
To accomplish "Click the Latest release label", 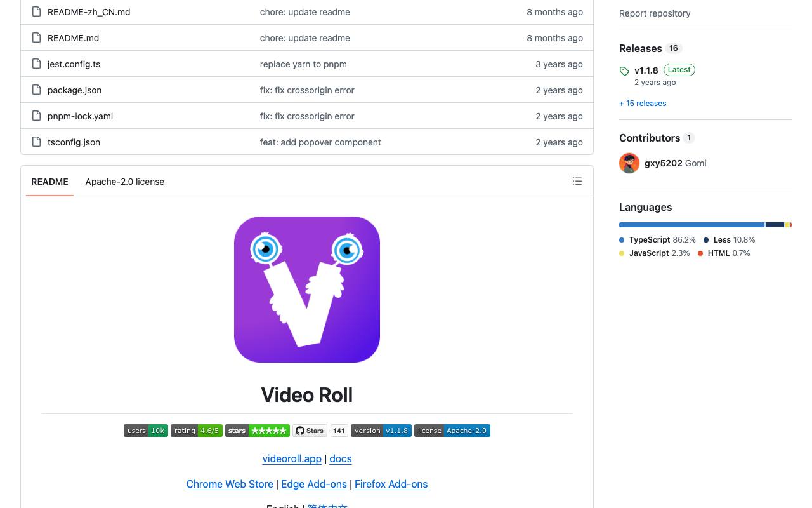I will (x=679, y=70).
